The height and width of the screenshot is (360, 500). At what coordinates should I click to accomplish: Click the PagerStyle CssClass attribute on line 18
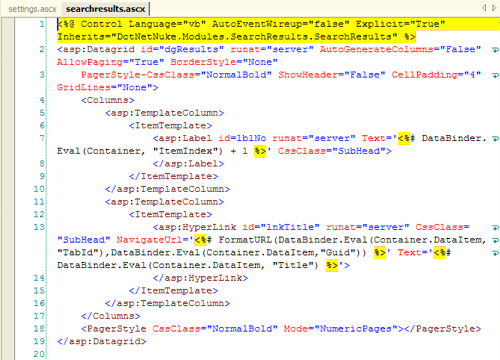[x=215, y=329]
